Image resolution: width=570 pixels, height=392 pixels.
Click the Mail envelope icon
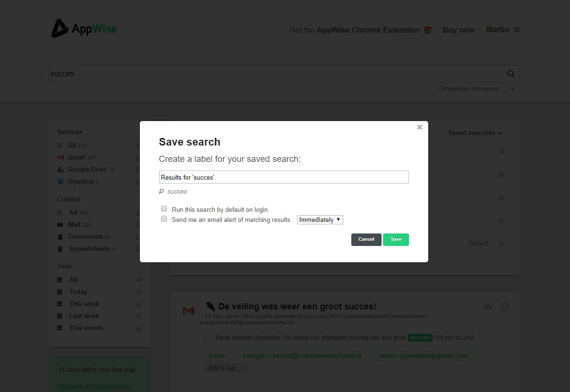tap(60, 225)
